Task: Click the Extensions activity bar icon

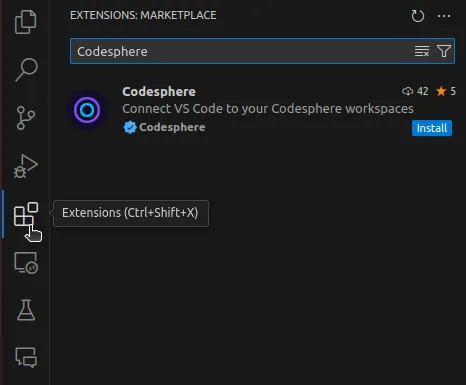Action: [26, 214]
